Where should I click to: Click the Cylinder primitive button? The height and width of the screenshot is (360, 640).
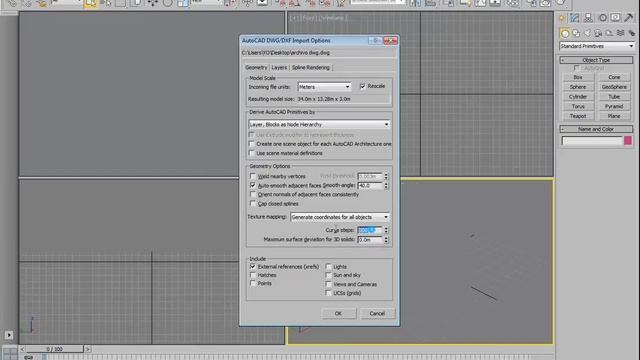click(578, 97)
